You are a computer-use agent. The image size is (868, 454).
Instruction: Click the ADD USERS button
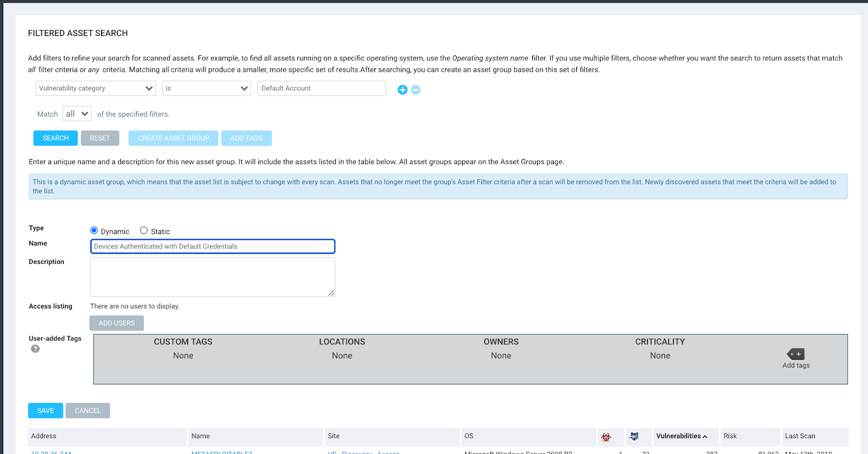pyautogui.click(x=117, y=323)
